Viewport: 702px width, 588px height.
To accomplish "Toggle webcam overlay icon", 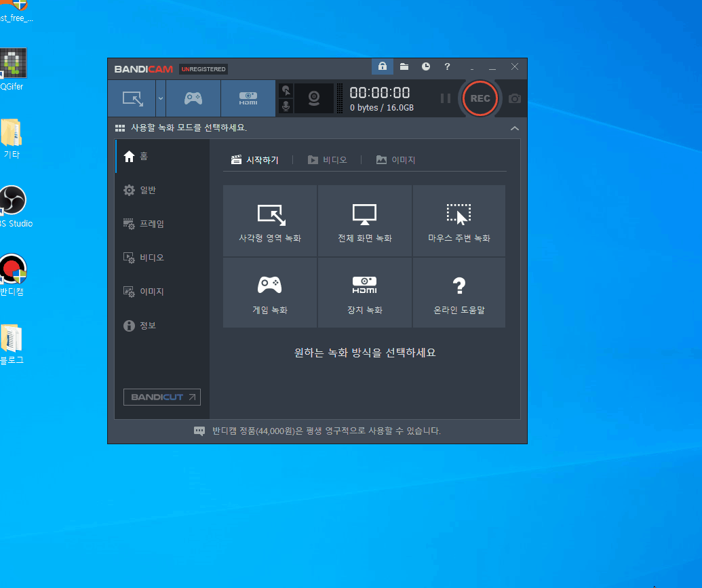I will (x=314, y=98).
